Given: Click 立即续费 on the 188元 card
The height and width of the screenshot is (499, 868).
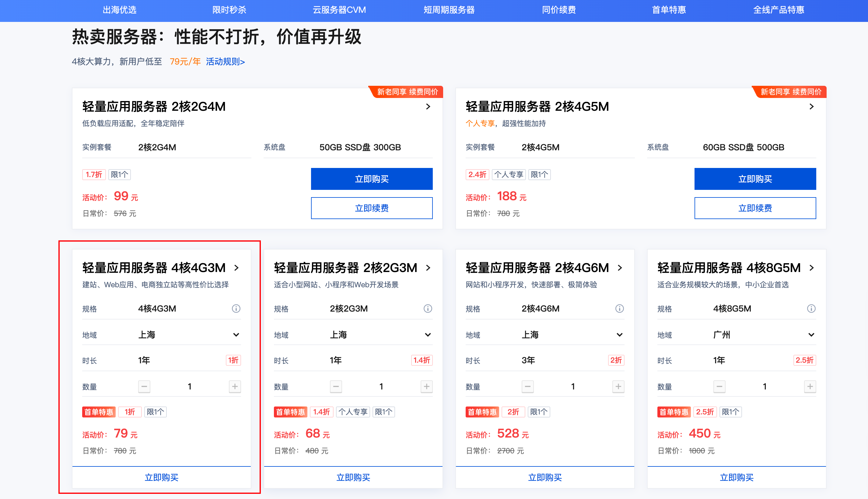Looking at the screenshot, I should (755, 208).
